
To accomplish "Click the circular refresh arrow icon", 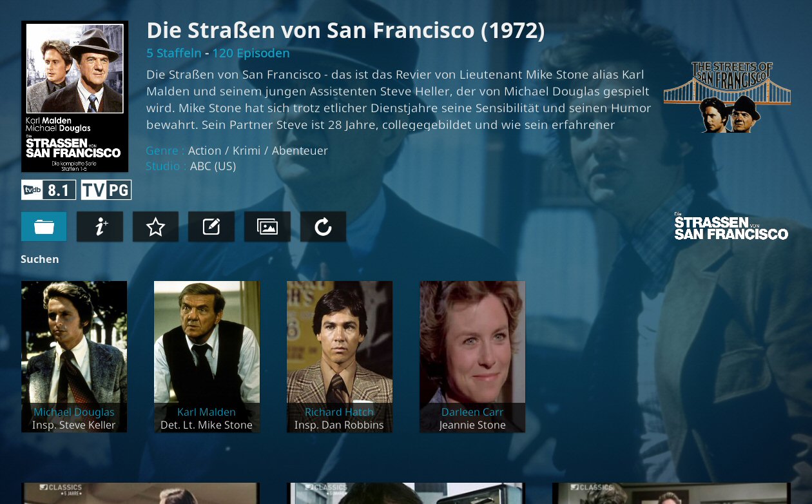I will 323,227.
